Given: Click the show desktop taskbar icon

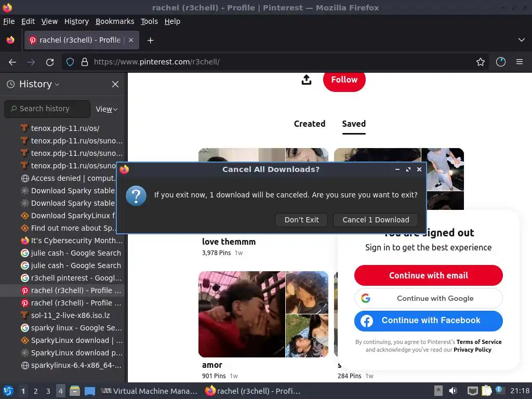Looking at the screenshot, I should (90, 391).
